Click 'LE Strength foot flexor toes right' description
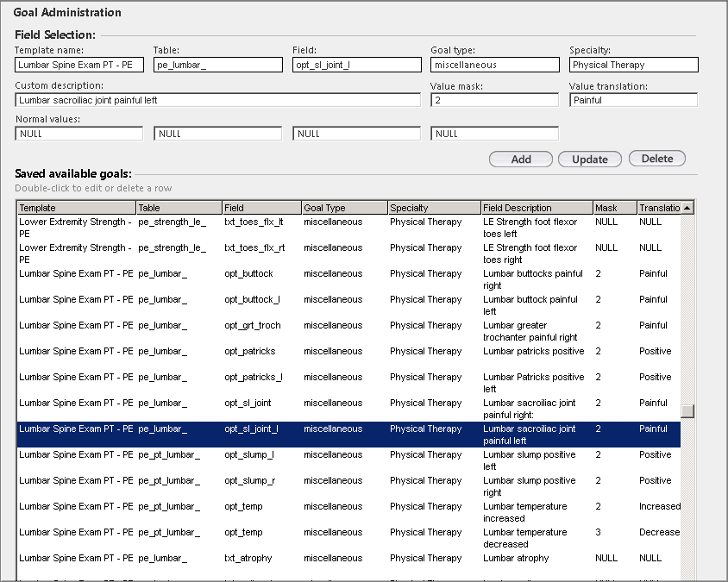Viewport: 728px width, 582px height. tap(530, 253)
